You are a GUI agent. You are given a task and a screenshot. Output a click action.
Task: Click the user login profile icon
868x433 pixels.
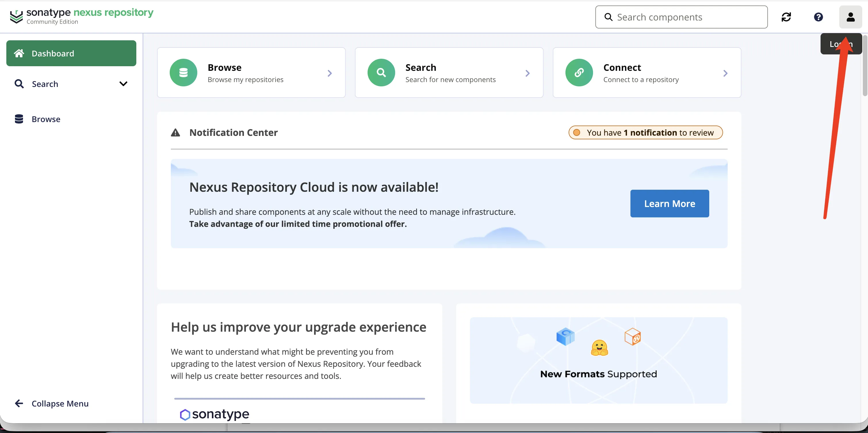[850, 17]
